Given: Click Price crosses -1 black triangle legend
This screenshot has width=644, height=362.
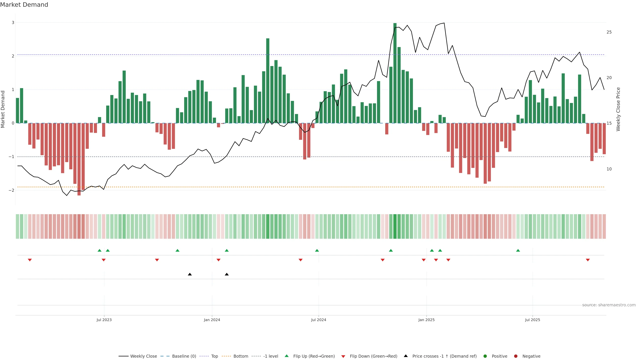Looking at the screenshot, I should [406, 356].
